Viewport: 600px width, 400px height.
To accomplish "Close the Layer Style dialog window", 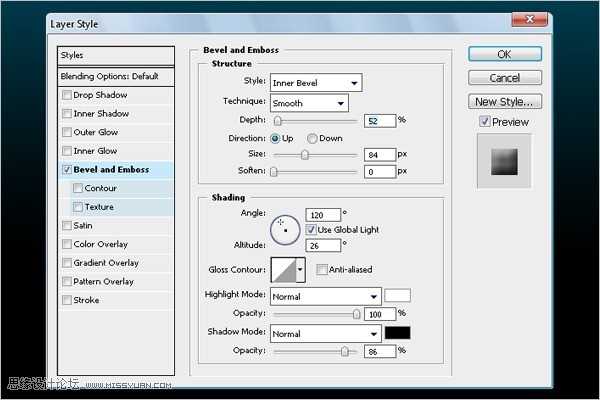I will click(x=526, y=18).
